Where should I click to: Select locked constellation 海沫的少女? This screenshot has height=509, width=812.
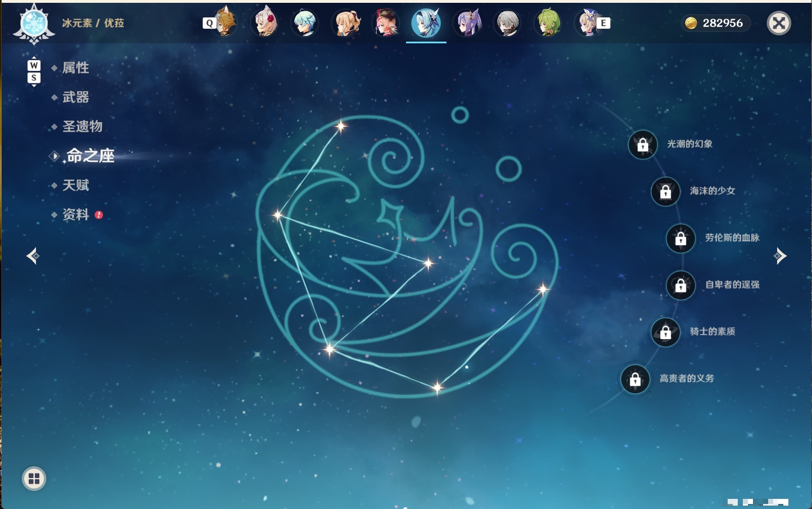666,191
